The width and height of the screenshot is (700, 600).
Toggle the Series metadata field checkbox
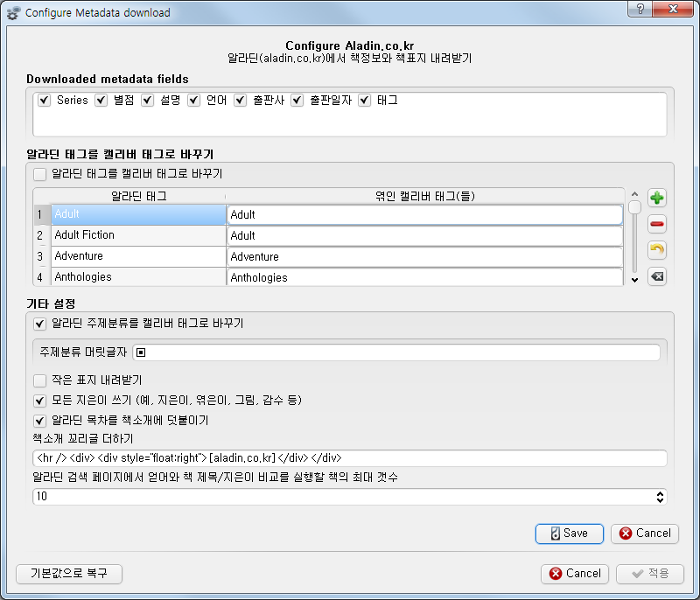click(44, 101)
